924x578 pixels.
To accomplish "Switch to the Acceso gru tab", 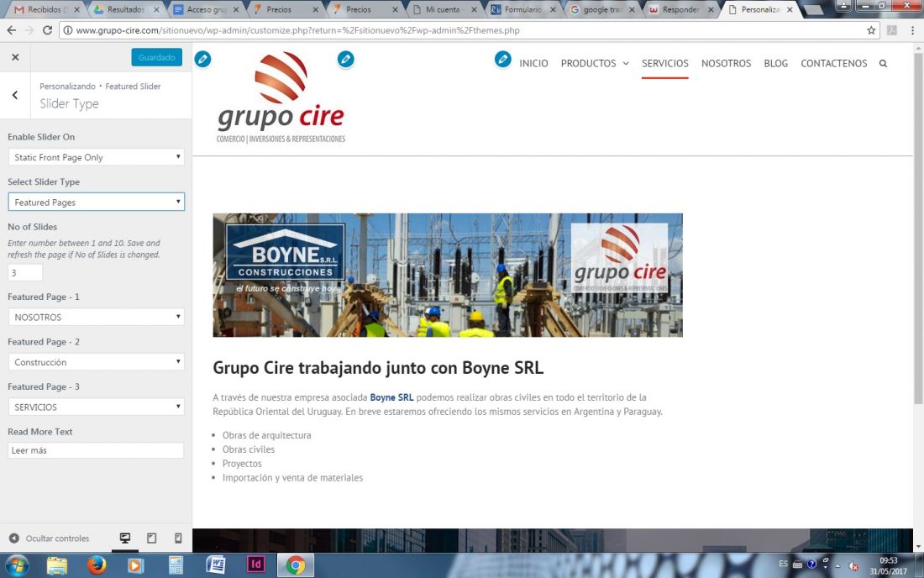I will pyautogui.click(x=207, y=9).
